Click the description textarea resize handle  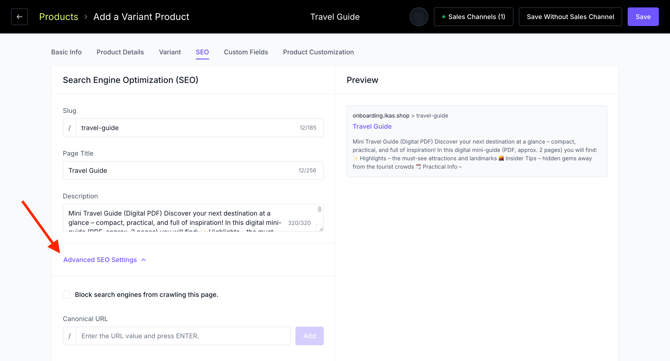point(321,229)
